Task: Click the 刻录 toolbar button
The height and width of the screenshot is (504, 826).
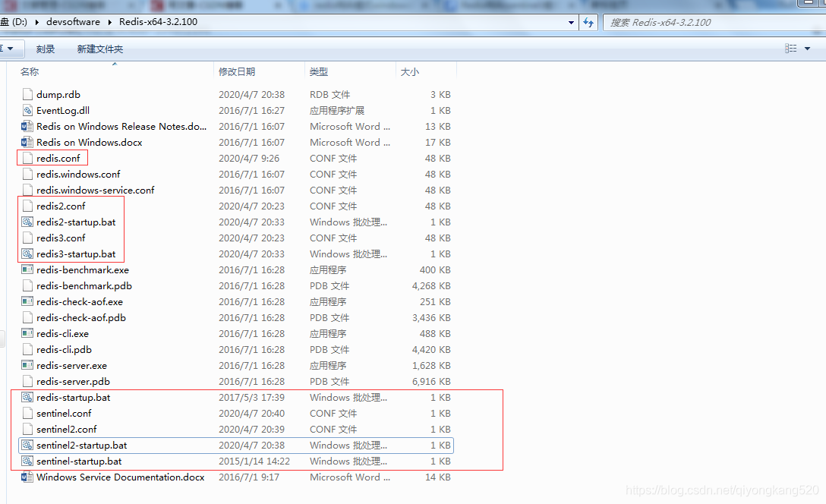Action: click(46, 49)
